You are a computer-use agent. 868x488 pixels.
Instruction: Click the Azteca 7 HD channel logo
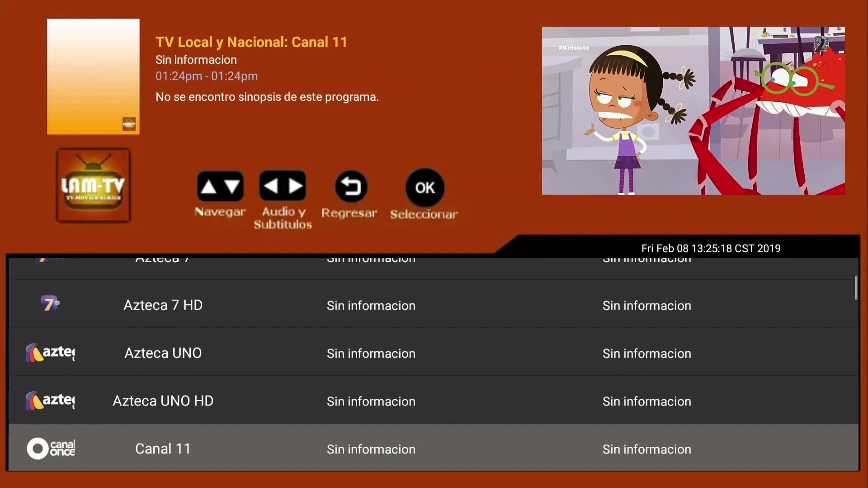tap(50, 304)
